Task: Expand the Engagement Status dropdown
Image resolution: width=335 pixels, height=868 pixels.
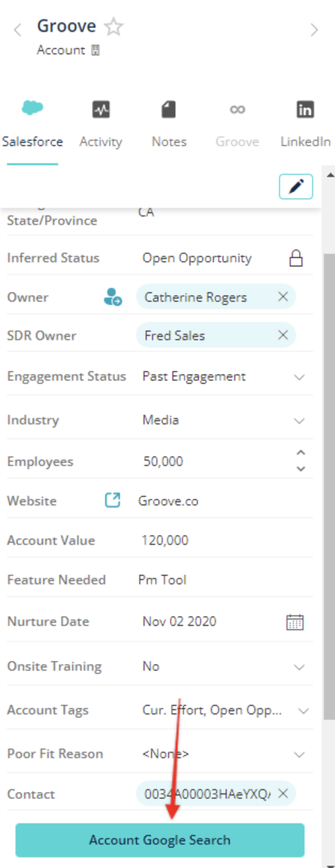Action: tap(300, 377)
